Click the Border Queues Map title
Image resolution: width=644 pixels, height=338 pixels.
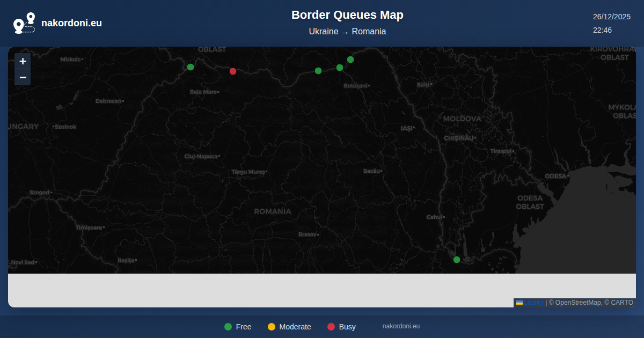click(x=347, y=15)
